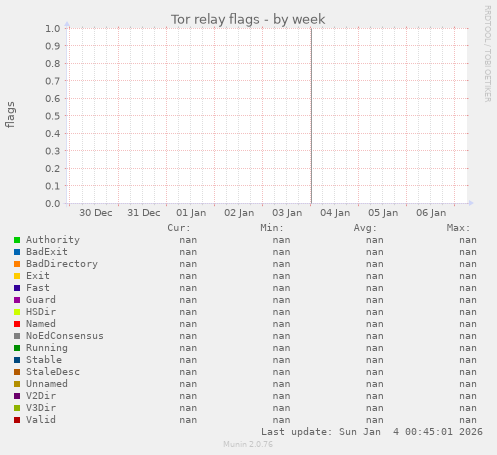The image size is (497, 455).
Task: Select the Authority legend label
Action: [53, 240]
